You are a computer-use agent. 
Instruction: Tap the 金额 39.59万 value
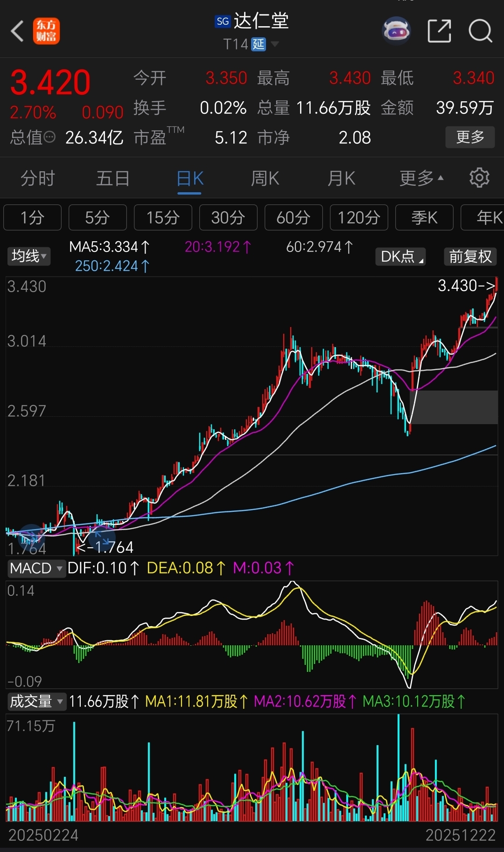pyautogui.click(x=465, y=108)
